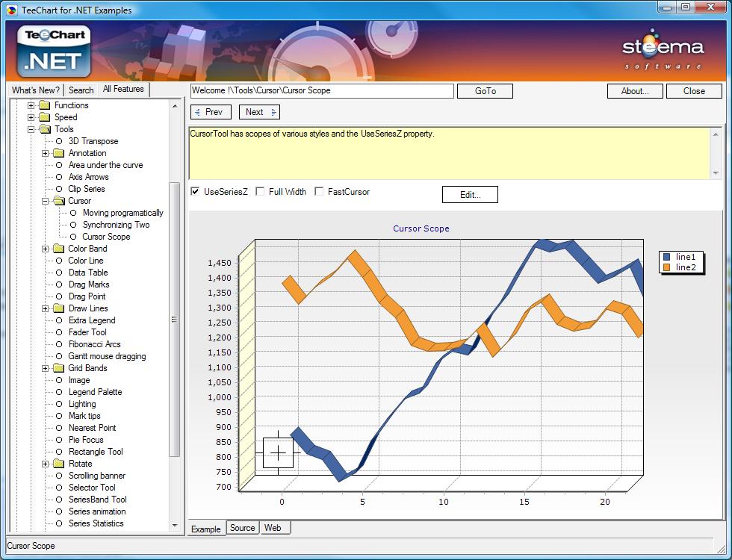Click the TeeChart .NET logo
This screenshot has height=560, width=732.
point(54,51)
